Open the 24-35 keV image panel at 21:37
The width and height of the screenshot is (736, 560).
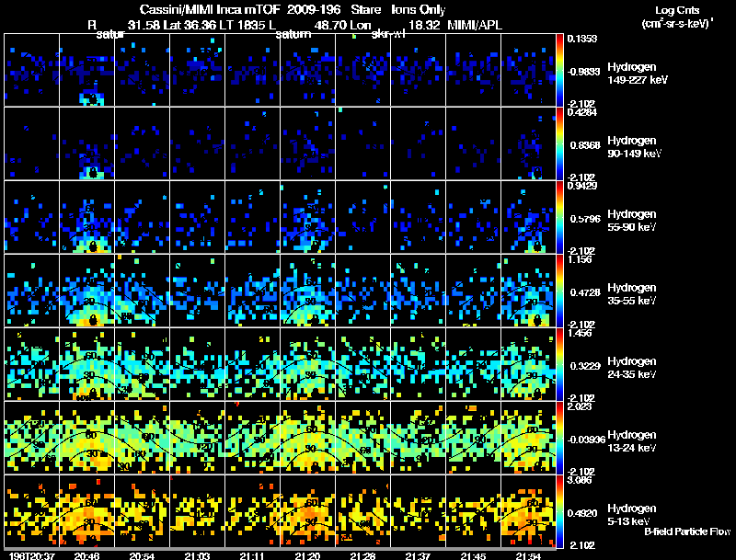tap(418, 364)
